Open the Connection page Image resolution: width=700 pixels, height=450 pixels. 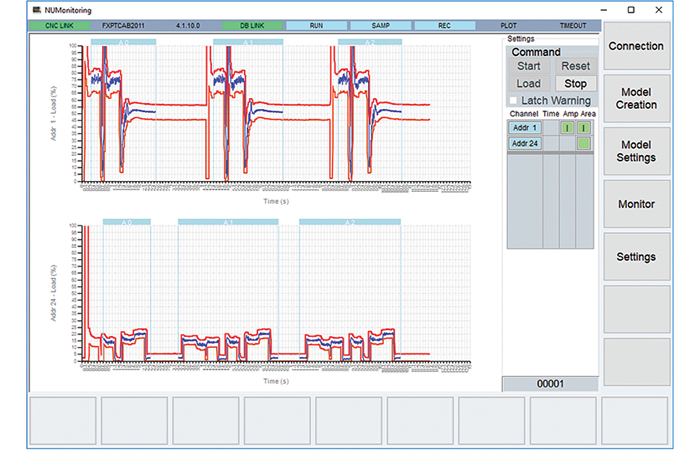(635, 46)
